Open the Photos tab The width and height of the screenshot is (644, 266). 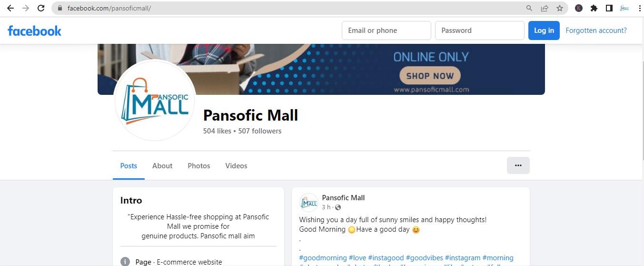click(199, 166)
